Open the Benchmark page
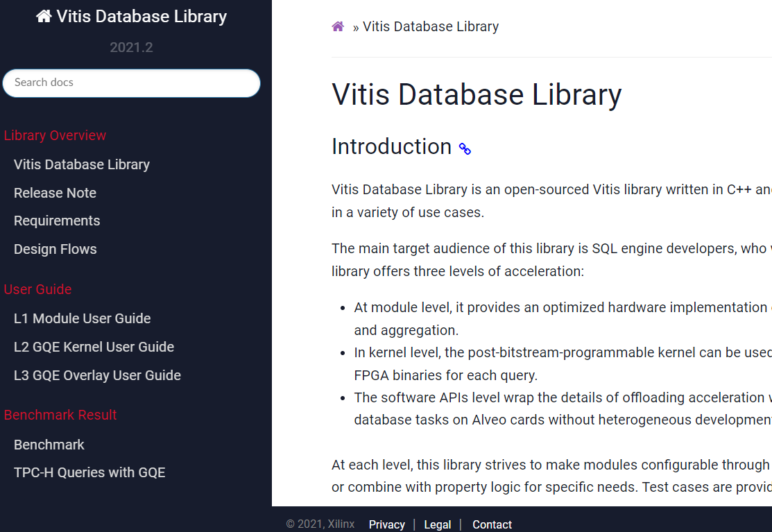772x532 pixels. 49,445
